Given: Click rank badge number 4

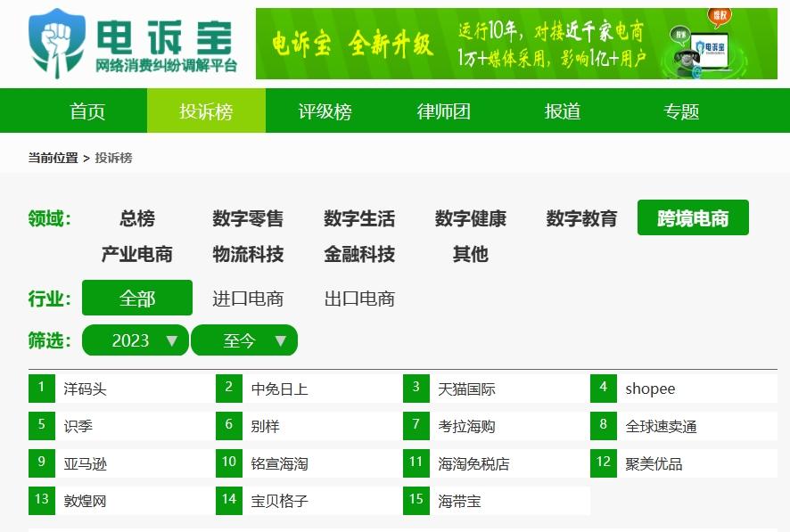Looking at the screenshot, I should [604, 389].
